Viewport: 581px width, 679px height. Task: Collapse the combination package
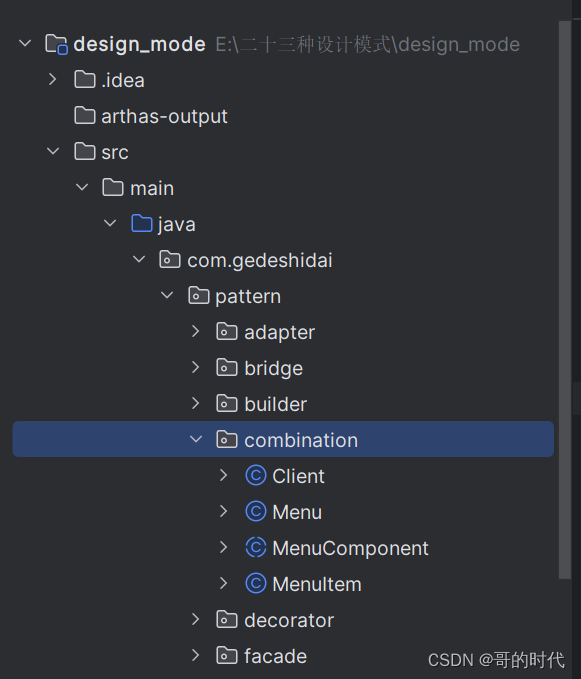(196, 440)
